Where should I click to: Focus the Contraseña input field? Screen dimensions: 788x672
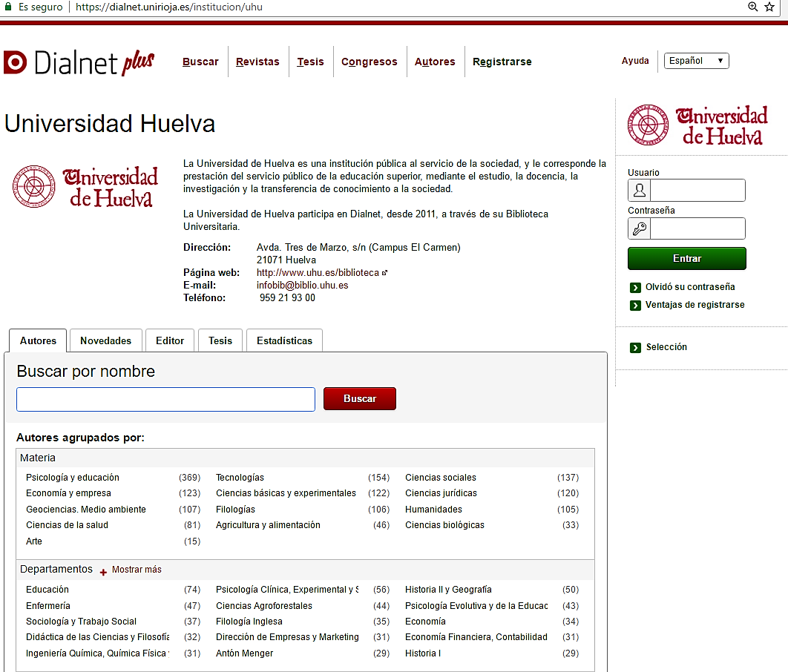tap(697, 228)
